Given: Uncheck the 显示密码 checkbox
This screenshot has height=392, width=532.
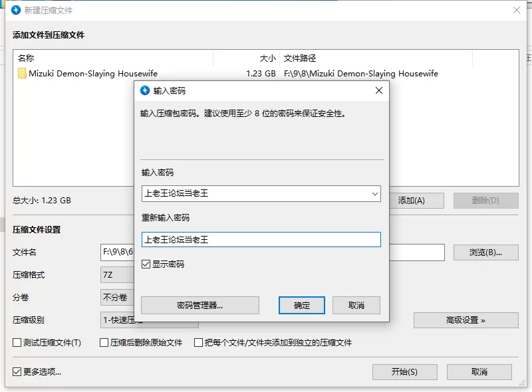Looking at the screenshot, I should 146,264.
